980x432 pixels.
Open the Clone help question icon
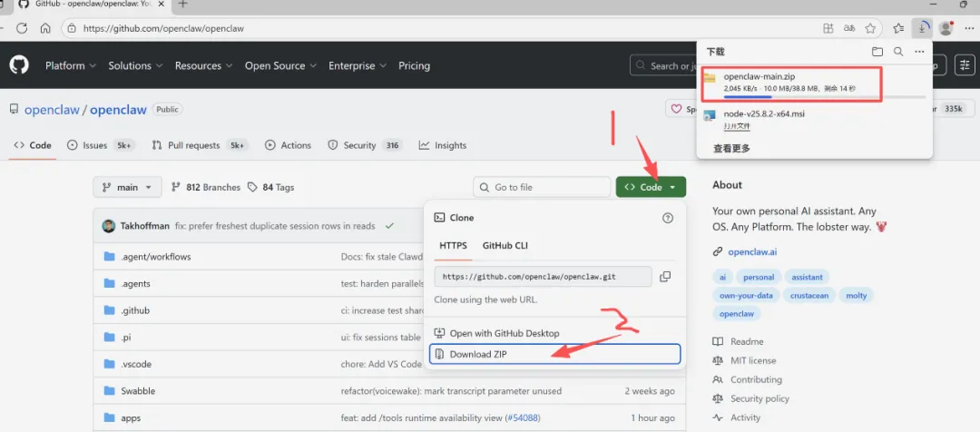(668, 218)
